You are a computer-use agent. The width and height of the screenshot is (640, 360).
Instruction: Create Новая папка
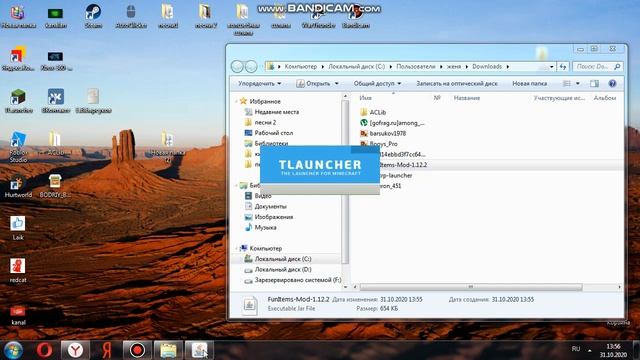click(529, 83)
